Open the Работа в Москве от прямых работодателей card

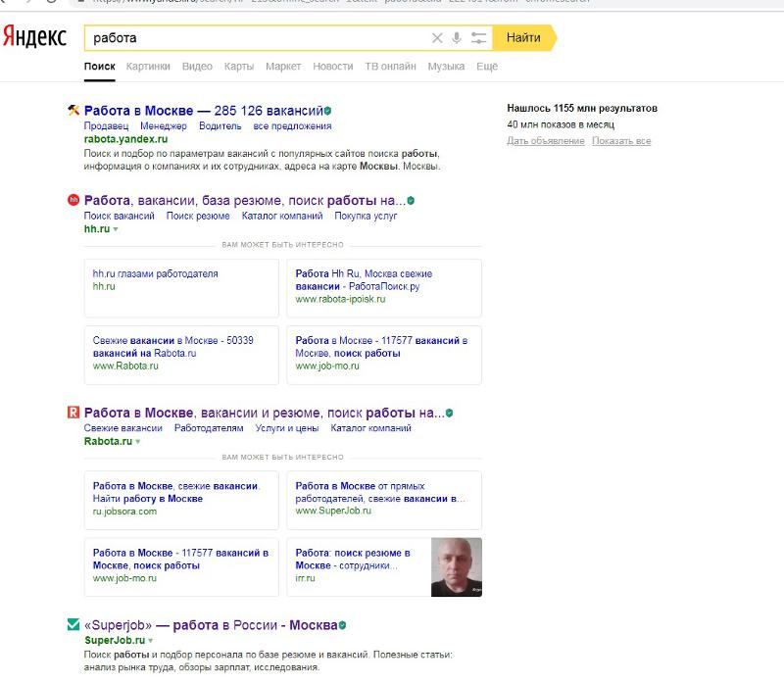pyautogui.click(x=384, y=500)
